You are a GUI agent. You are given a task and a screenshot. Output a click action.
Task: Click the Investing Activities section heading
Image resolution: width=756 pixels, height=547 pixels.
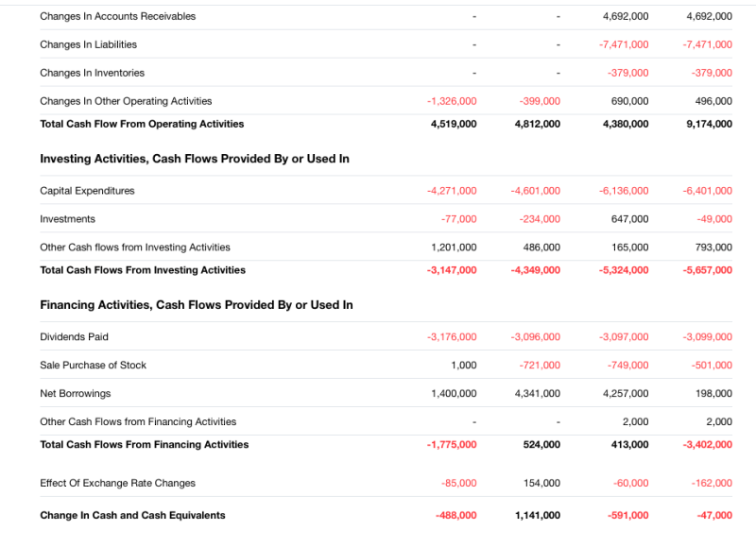point(195,159)
